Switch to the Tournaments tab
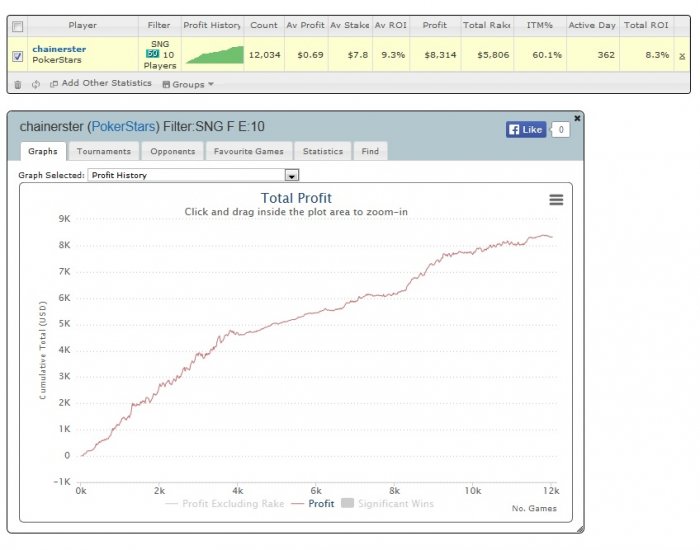This screenshot has height=550, width=700. coord(104,151)
